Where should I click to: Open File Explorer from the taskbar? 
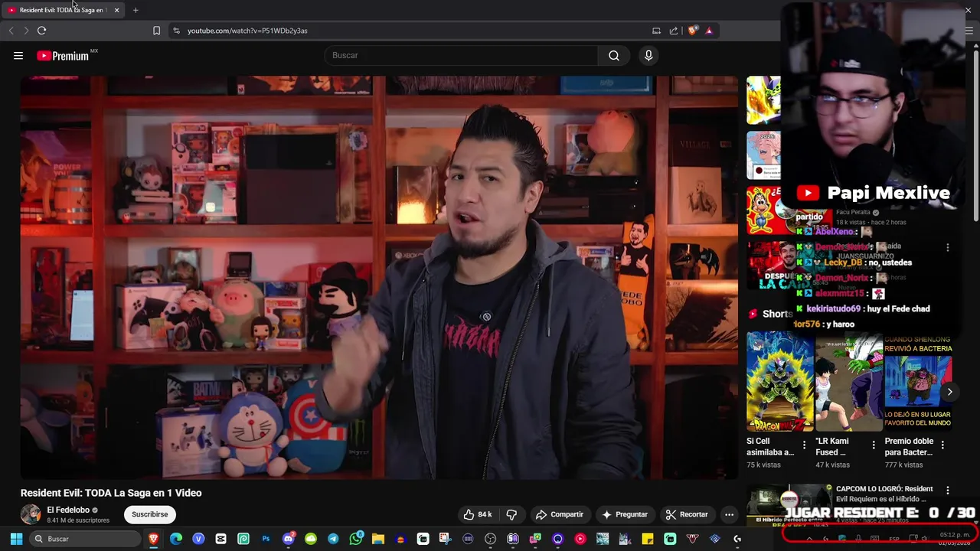pos(378,539)
